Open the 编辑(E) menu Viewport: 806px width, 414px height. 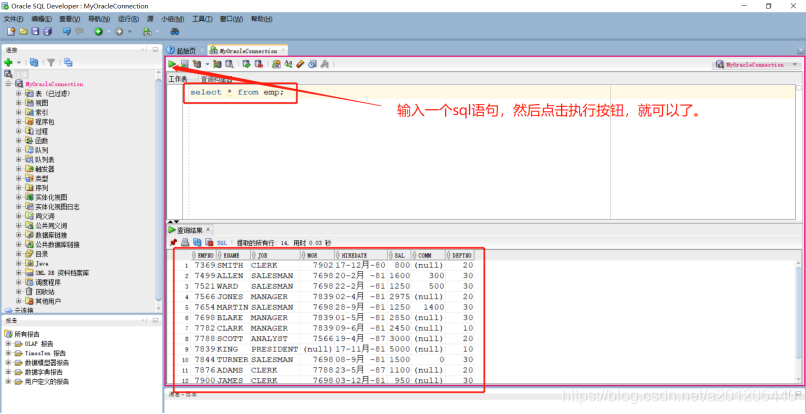[42, 19]
